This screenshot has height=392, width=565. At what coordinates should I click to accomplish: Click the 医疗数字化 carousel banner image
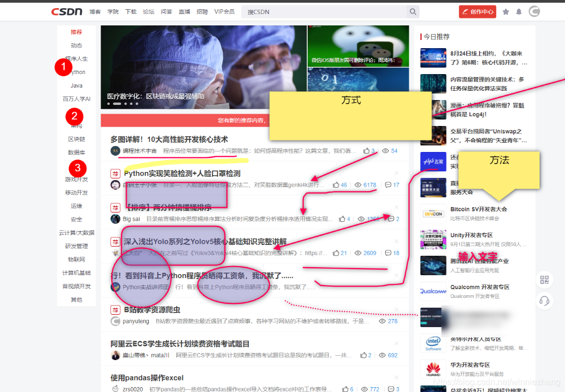click(x=204, y=67)
